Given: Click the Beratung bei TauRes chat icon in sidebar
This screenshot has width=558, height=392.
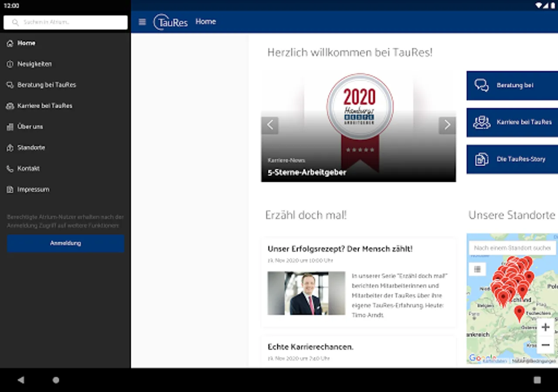Looking at the screenshot, I should [10, 85].
